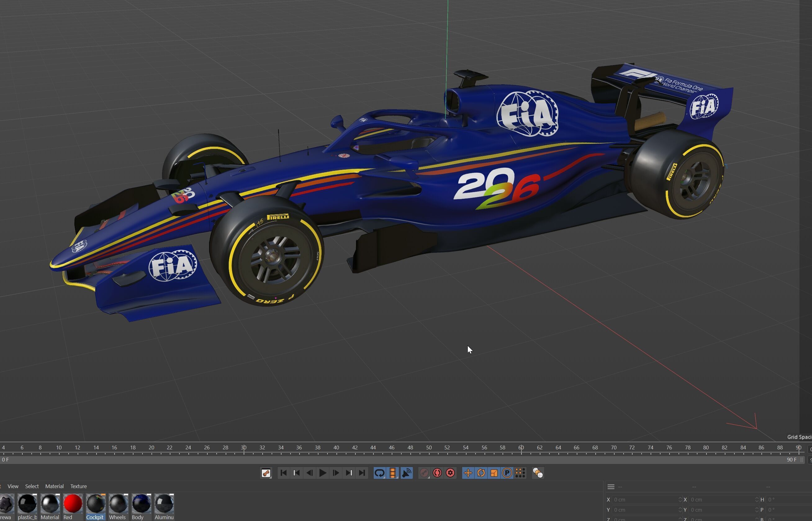
Task: Toggle sound during playback
Action: (406, 473)
